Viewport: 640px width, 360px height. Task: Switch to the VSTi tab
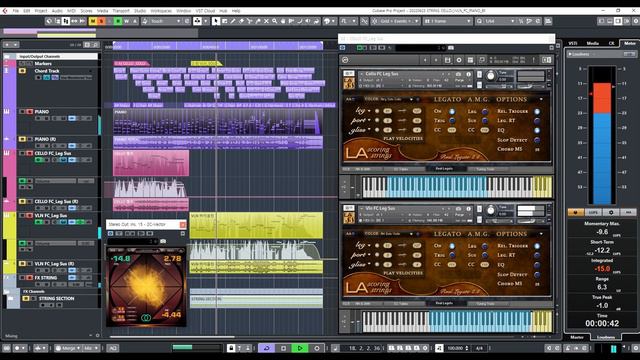(573, 43)
